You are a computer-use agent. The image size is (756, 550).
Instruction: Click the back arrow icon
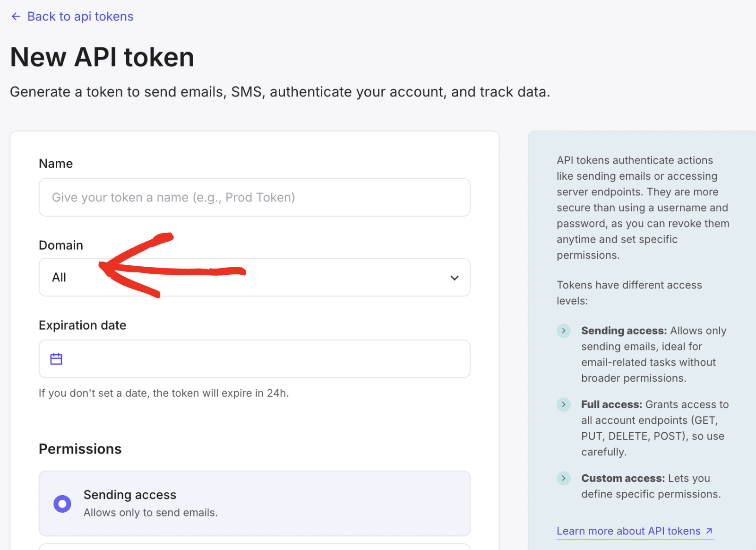tap(16, 17)
